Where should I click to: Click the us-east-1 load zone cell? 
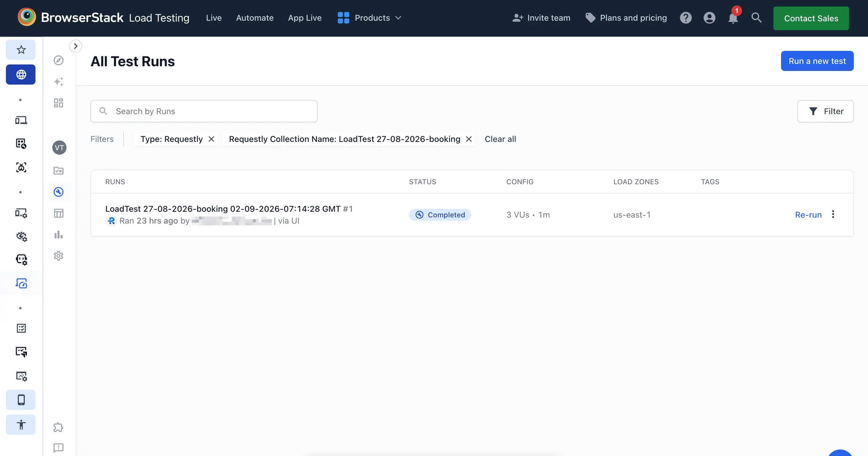pos(632,215)
